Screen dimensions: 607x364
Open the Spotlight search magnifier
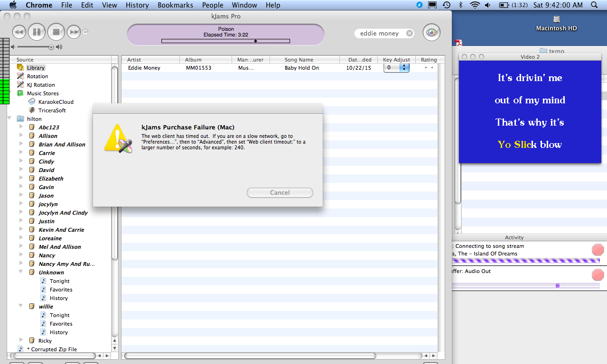click(x=594, y=5)
